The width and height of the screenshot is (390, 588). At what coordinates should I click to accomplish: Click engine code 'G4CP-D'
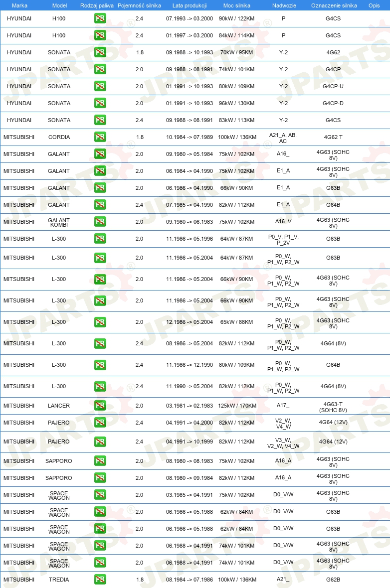333,103
